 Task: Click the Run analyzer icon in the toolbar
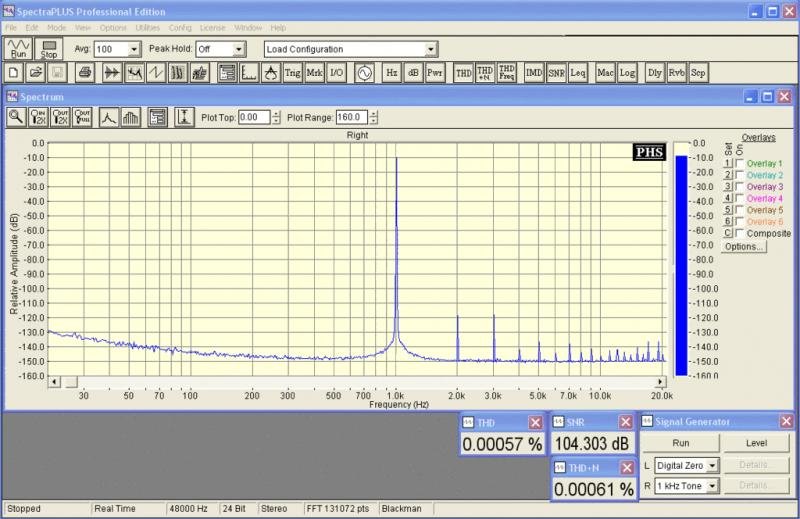pyautogui.click(x=17, y=48)
